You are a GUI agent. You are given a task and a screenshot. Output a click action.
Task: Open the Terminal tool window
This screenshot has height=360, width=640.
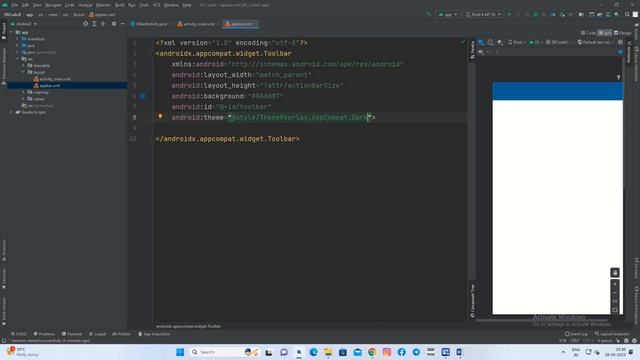pyautogui.click(x=72, y=334)
